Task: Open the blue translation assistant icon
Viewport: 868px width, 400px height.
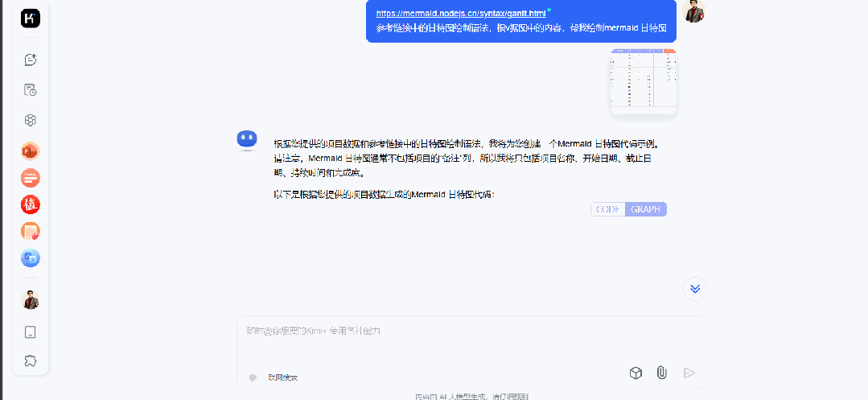Action: [x=31, y=258]
